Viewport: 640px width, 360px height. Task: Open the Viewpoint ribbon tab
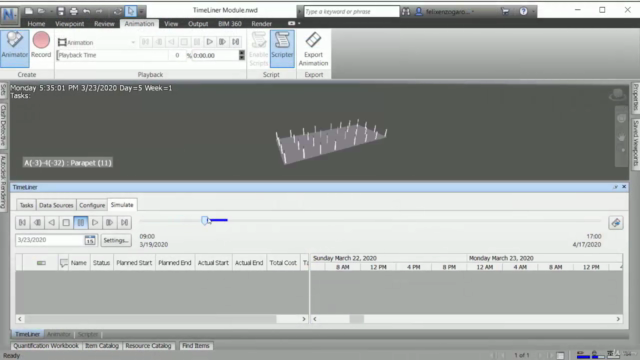click(69, 24)
